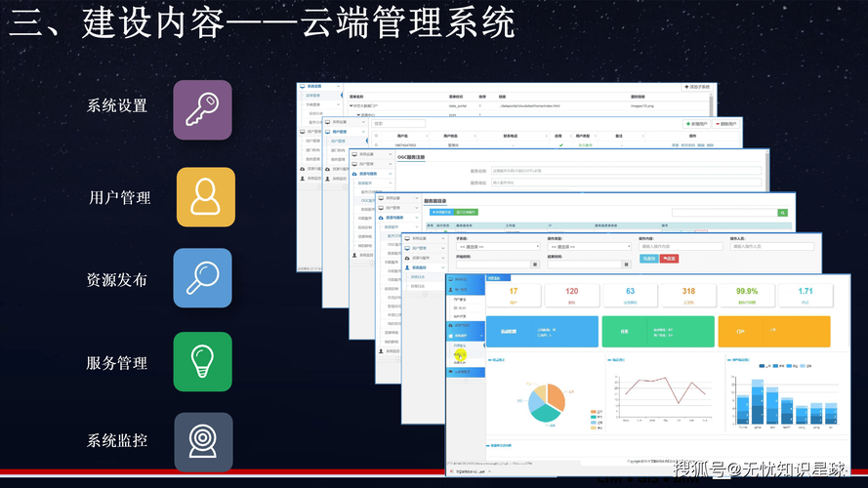The image size is (868, 488).
Task: Click the 63 statistic card on dashboard
Action: point(630,296)
